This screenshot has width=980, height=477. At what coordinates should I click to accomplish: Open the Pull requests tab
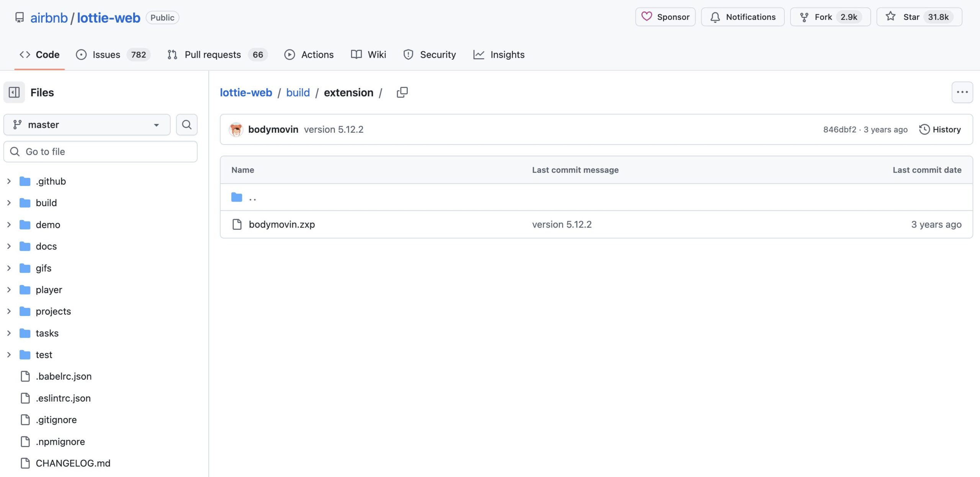(x=212, y=55)
